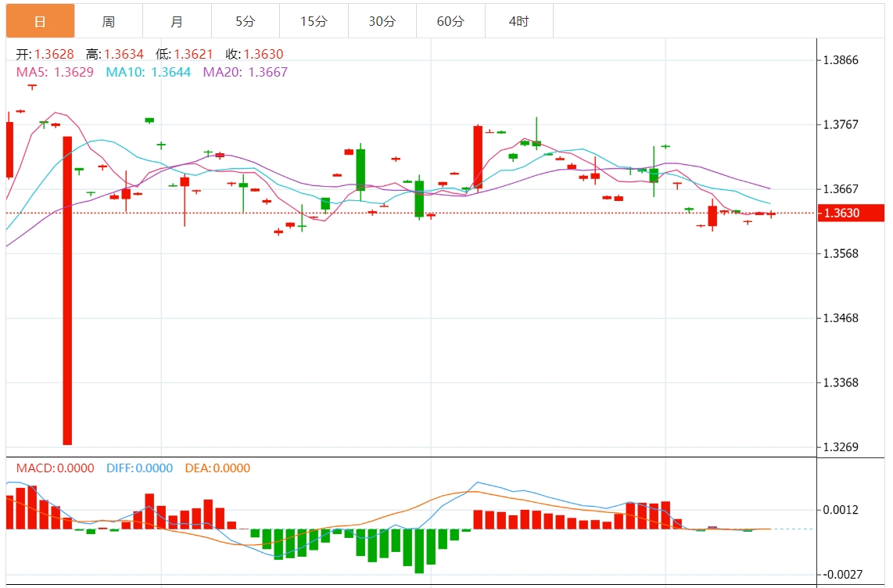Click the 1.3468 price axis label
Image resolution: width=893 pixels, height=588 pixels.
[841, 318]
